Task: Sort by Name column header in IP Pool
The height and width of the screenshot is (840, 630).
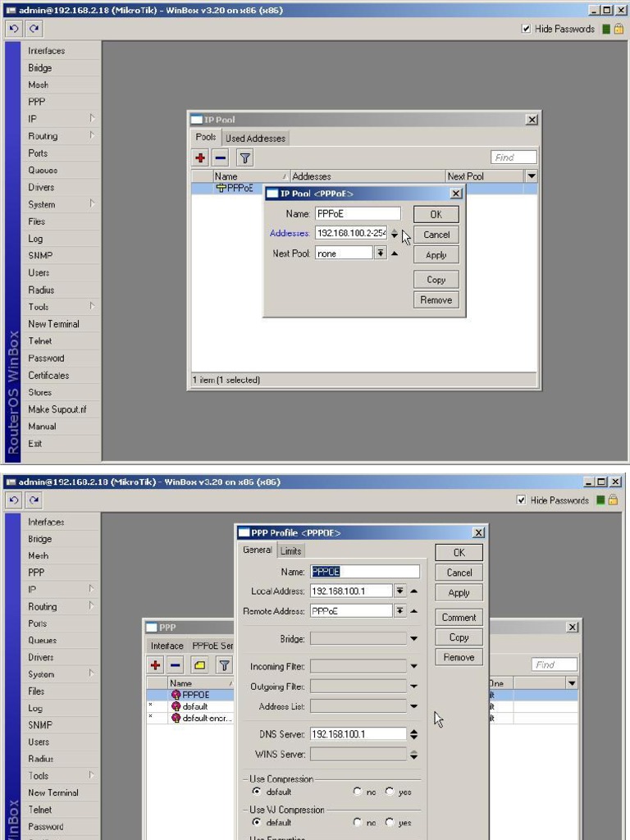Action: click(251, 176)
